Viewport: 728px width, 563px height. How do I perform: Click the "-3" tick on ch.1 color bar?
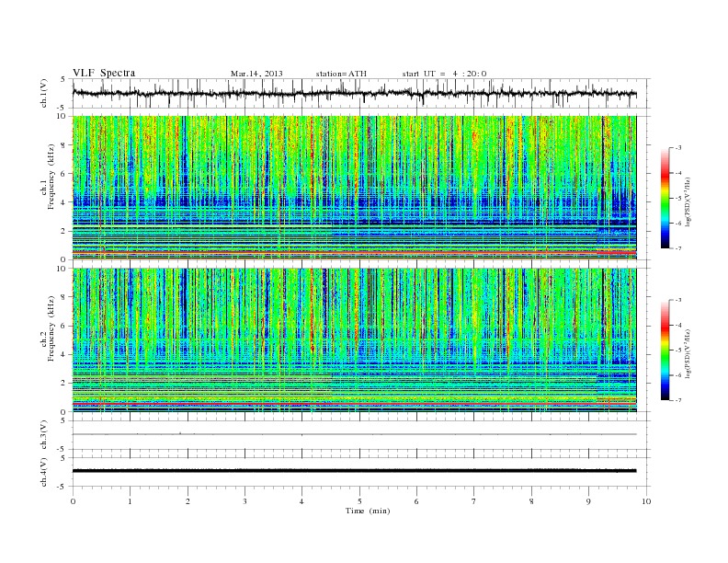tap(677, 148)
